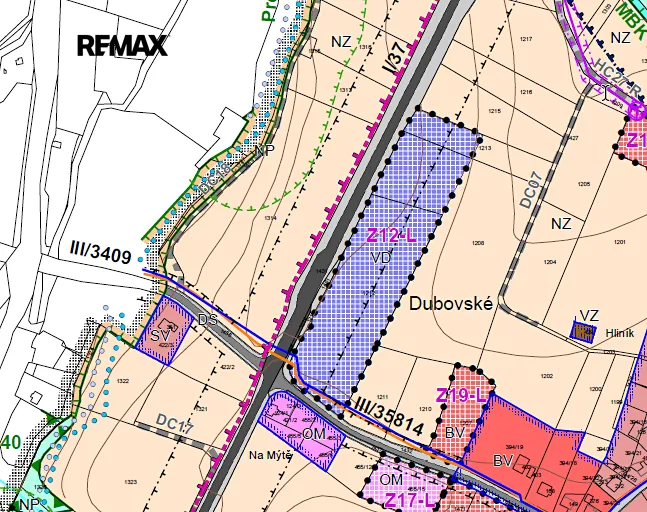Click the DS road zone label

(208, 320)
